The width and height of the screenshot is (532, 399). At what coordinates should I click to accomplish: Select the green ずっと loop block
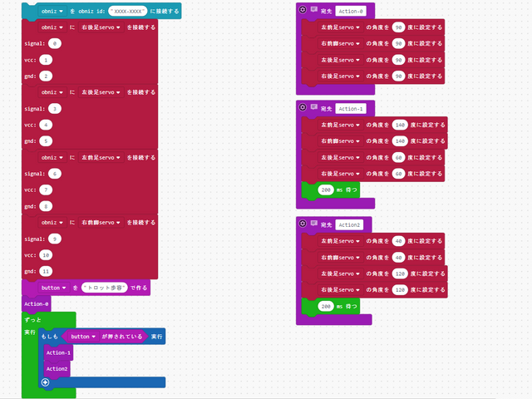(x=33, y=318)
